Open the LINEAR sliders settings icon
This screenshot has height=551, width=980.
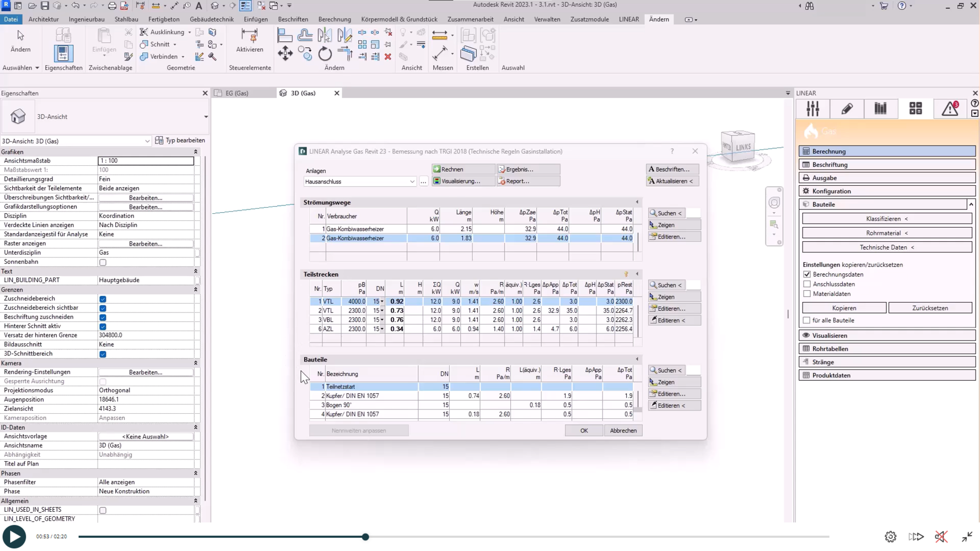point(812,109)
